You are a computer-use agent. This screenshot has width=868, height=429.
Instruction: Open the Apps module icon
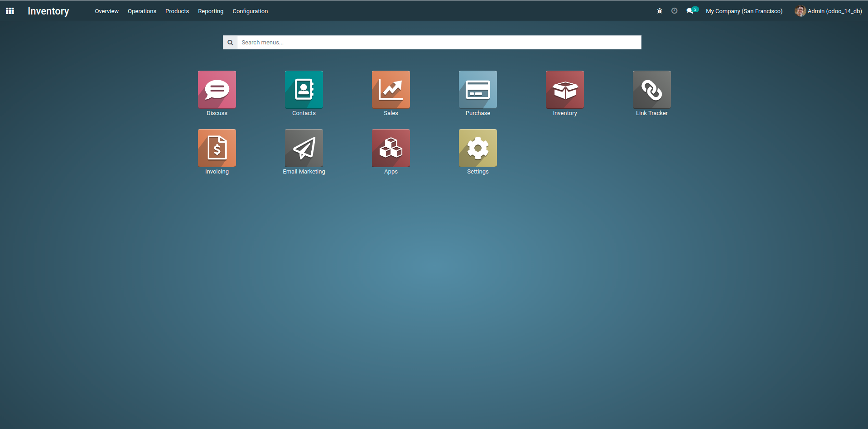(391, 148)
